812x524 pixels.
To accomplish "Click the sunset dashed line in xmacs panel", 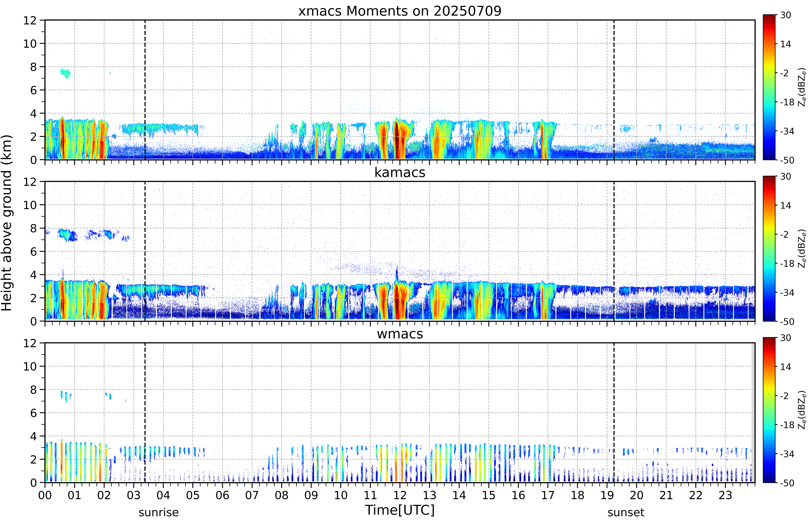I will [x=614, y=90].
